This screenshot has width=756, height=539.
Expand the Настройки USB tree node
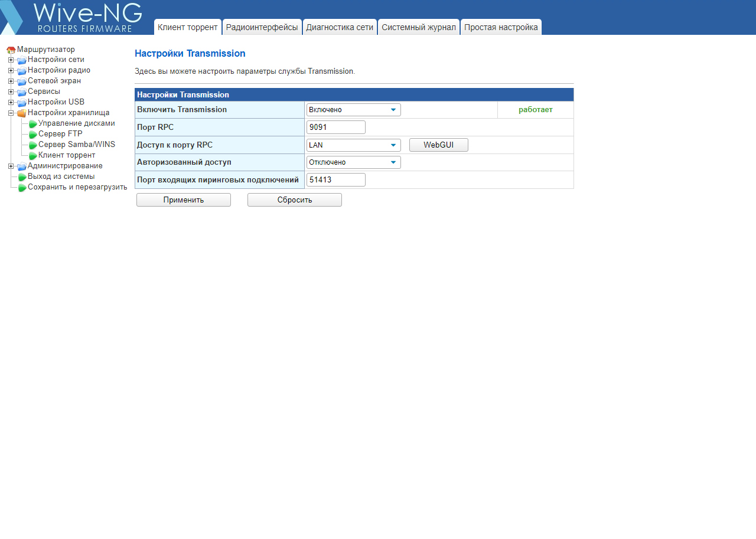coord(11,102)
